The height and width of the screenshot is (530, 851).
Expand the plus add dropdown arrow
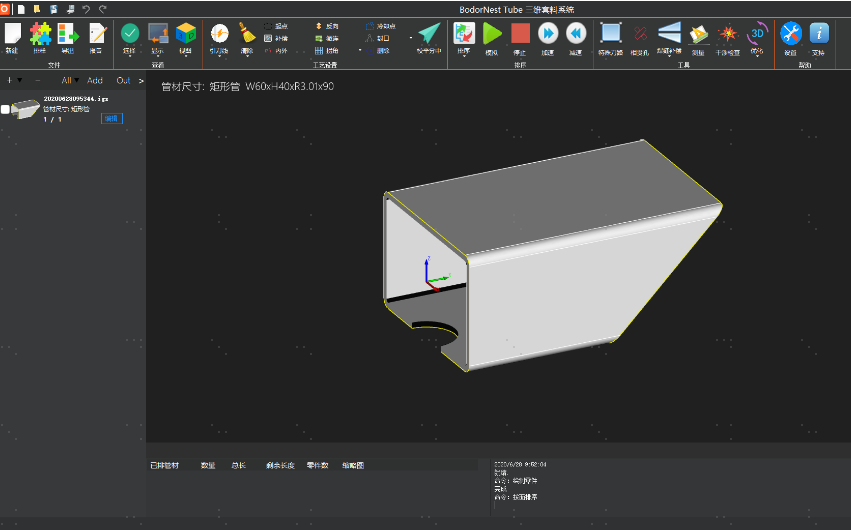pos(21,80)
